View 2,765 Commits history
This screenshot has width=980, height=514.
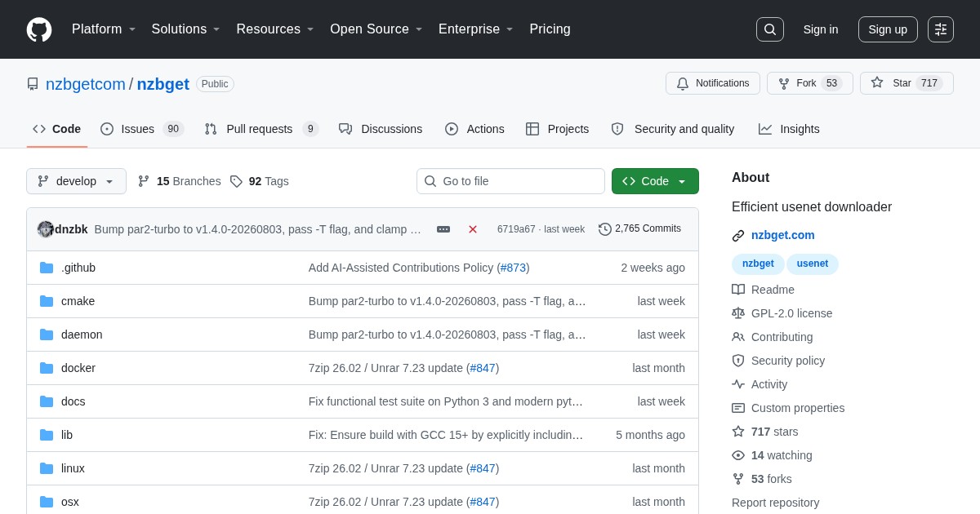click(x=639, y=228)
